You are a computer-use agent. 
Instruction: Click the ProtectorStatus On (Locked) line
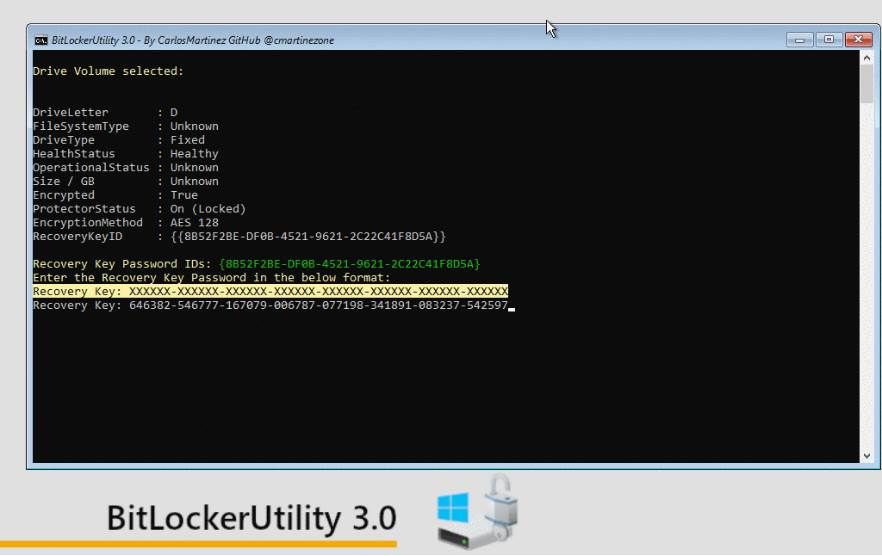tap(140, 209)
